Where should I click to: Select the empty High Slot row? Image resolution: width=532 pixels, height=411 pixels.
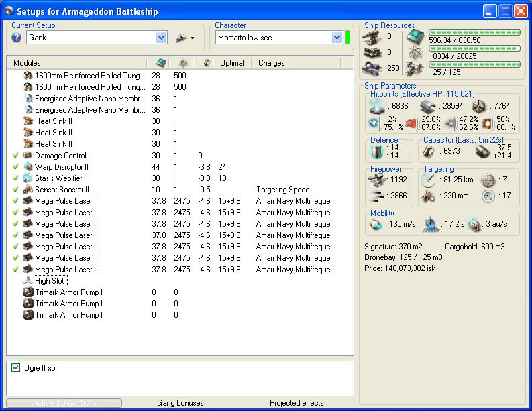pyautogui.click(x=50, y=281)
